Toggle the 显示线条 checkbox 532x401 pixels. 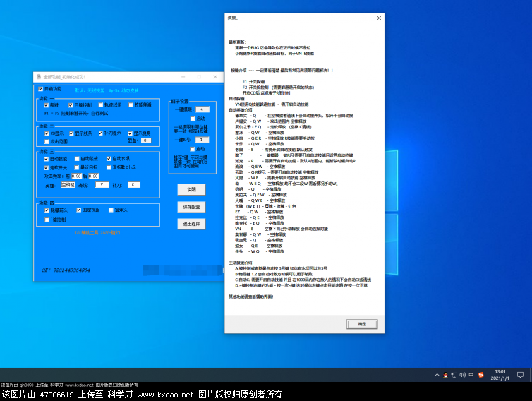coord(71,133)
